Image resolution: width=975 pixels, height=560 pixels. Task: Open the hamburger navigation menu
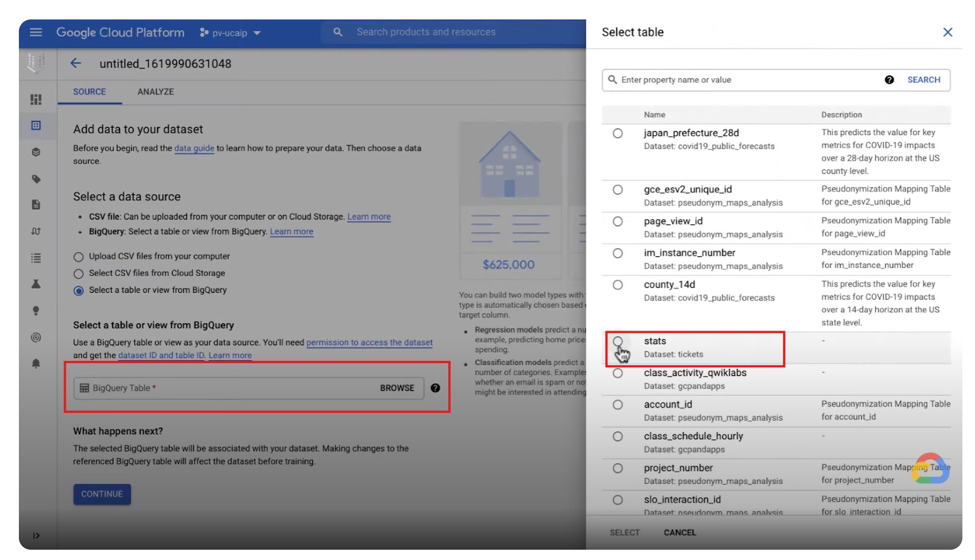click(35, 33)
